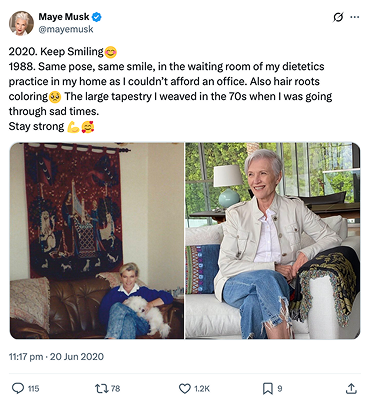Click the Maye Musk display name

pos(64,17)
